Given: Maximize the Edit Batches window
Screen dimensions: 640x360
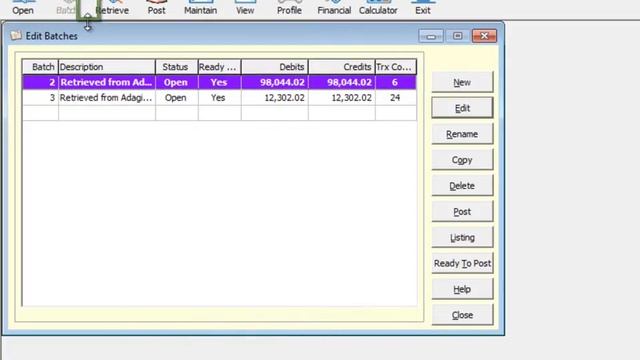Looking at the screenshot, I should [457, 36].
